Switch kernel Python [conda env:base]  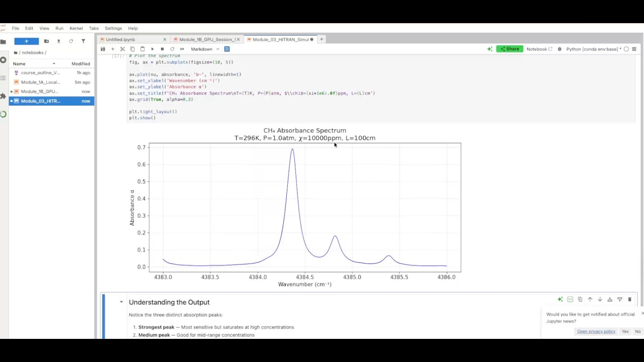click(x=594, y=49)
